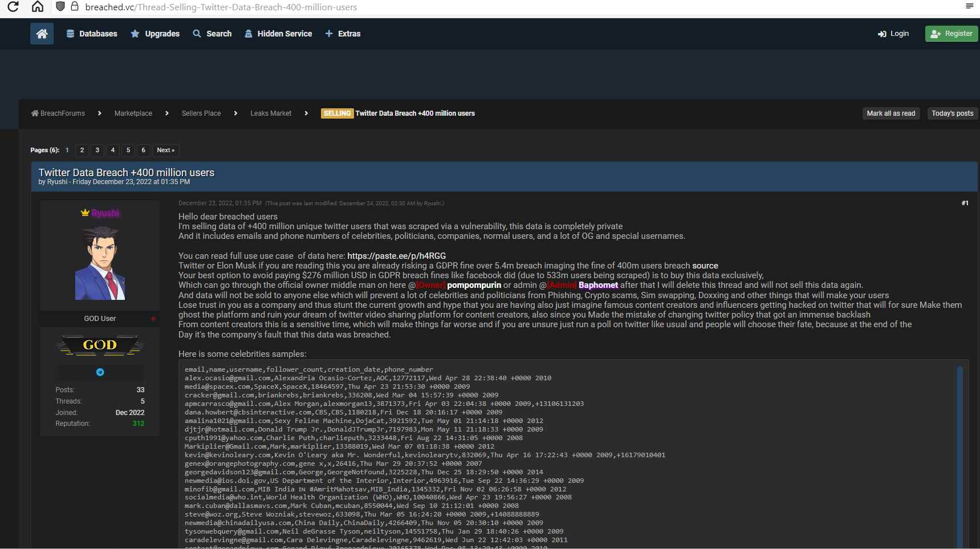Go to page 6 of the thread
980x549 pixels.
pyautogui.click(x=144, y=150)
